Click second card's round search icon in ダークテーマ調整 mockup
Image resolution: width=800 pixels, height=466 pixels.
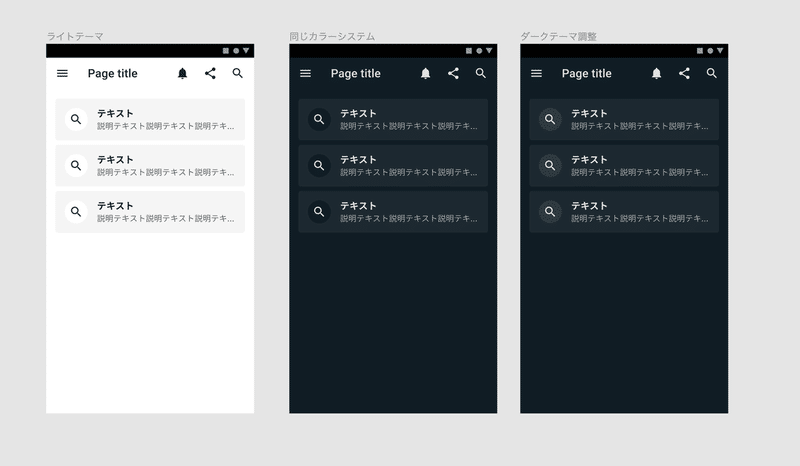pos(550,165)
